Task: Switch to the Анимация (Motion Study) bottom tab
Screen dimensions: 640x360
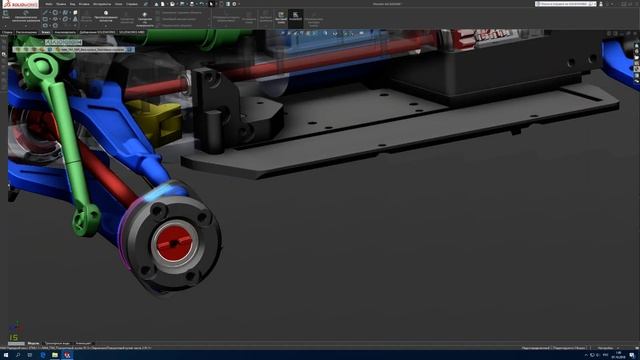Action: click(x=84, y=343)
